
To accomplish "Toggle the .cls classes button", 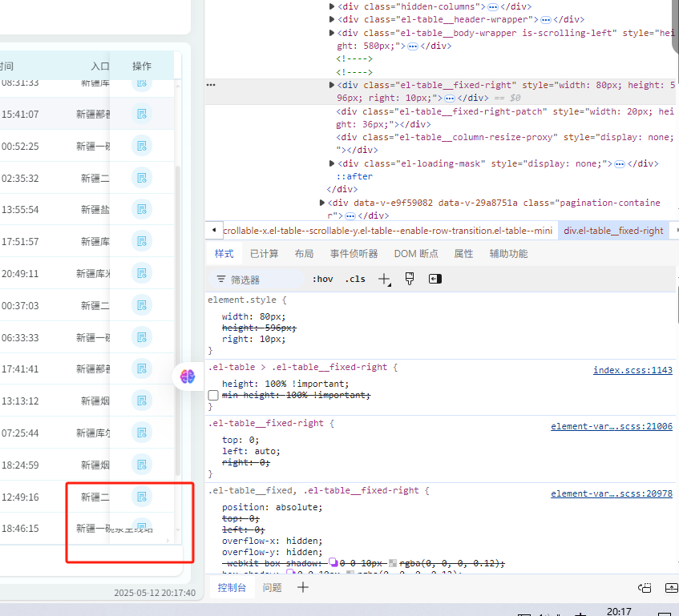I will (x=355, y=279).
